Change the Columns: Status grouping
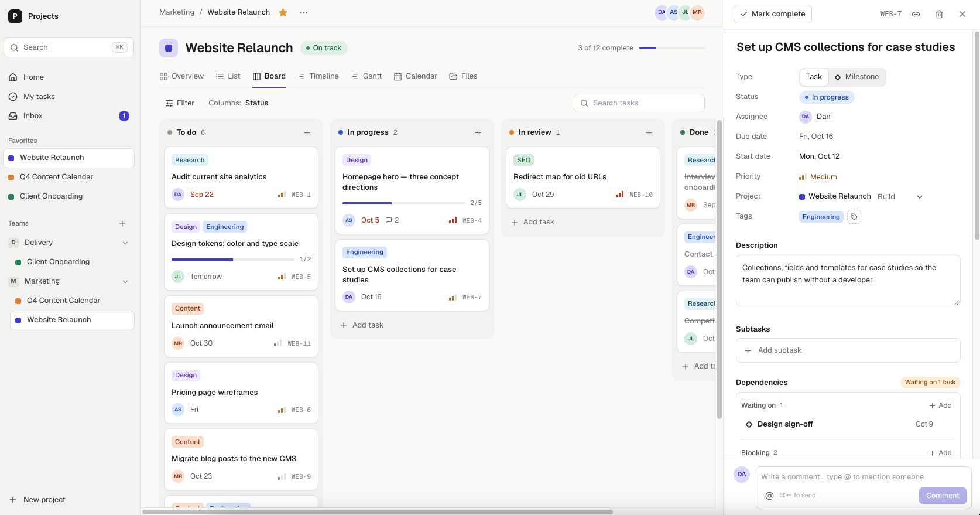 tap(238, 103)
